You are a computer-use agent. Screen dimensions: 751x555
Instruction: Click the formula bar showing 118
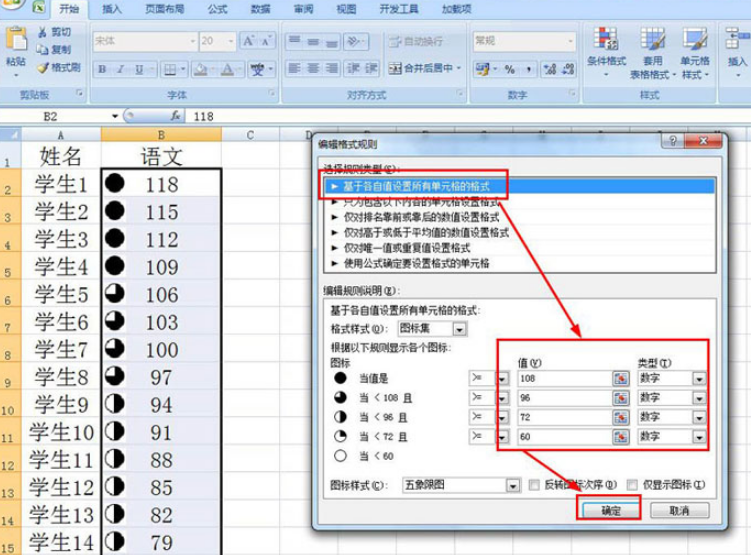tap(469, 116)
